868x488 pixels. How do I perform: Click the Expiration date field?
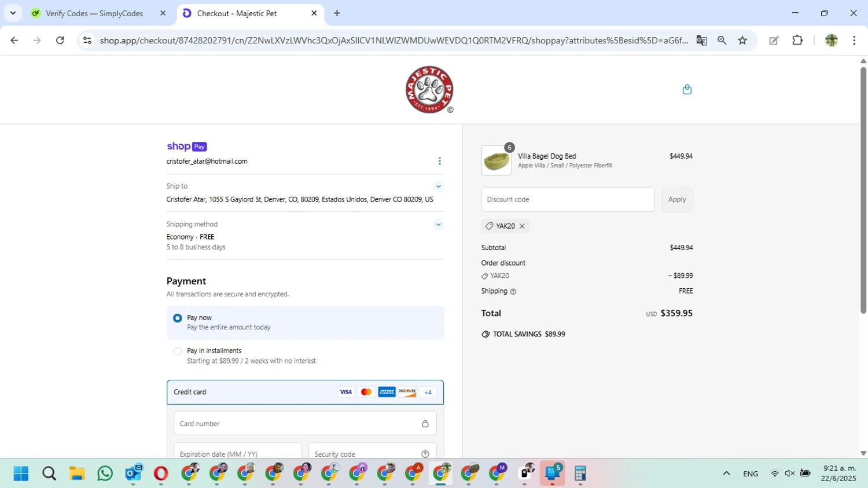238,452
